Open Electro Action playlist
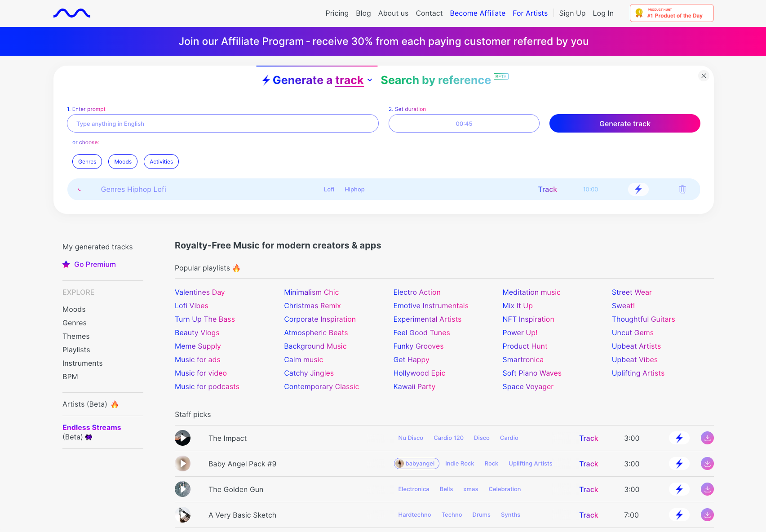The height and width of the screenshot is (532, 766). tap(417, 292)
